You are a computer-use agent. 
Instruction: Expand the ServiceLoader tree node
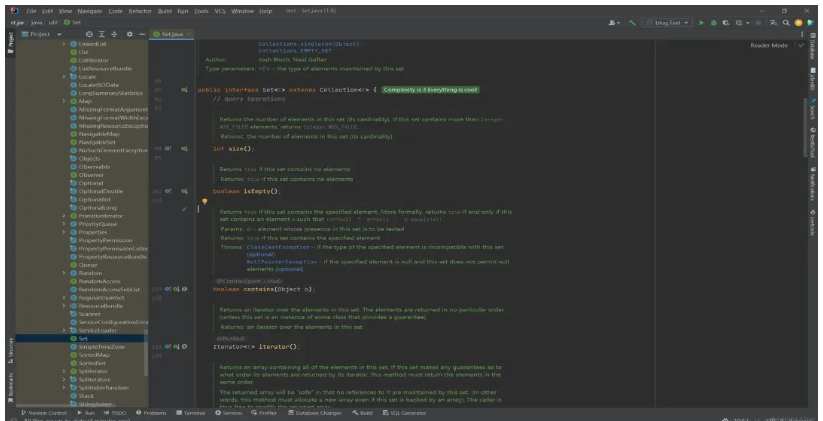tap(64, 330)
